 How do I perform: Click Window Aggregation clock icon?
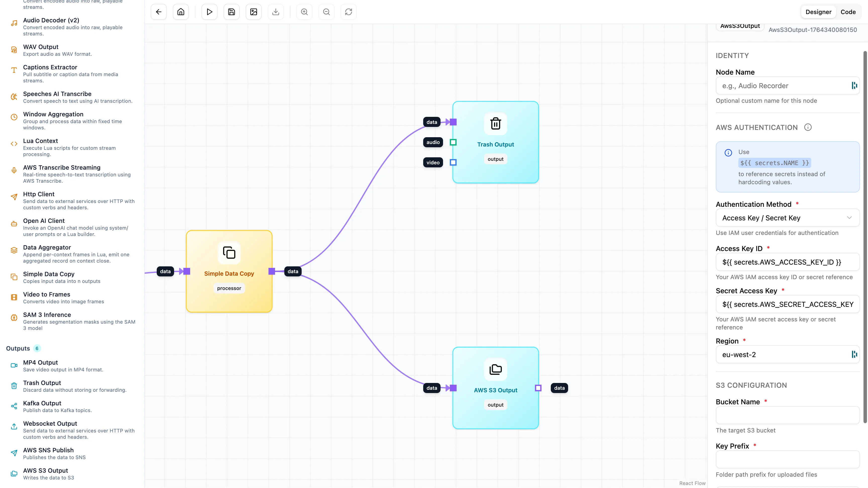[x=14, y=117]
